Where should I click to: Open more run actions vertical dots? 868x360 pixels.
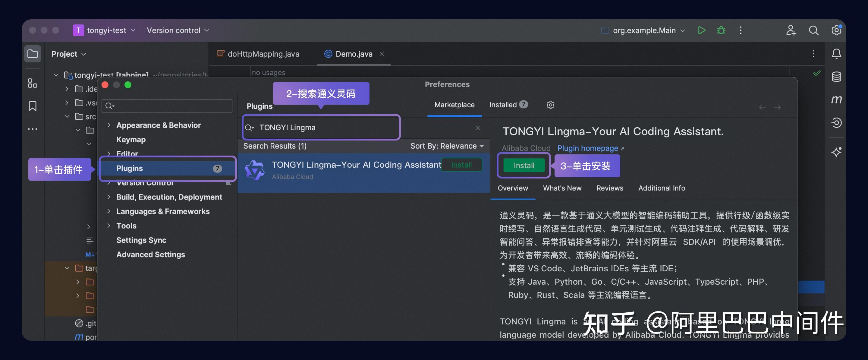coord(740,30)
